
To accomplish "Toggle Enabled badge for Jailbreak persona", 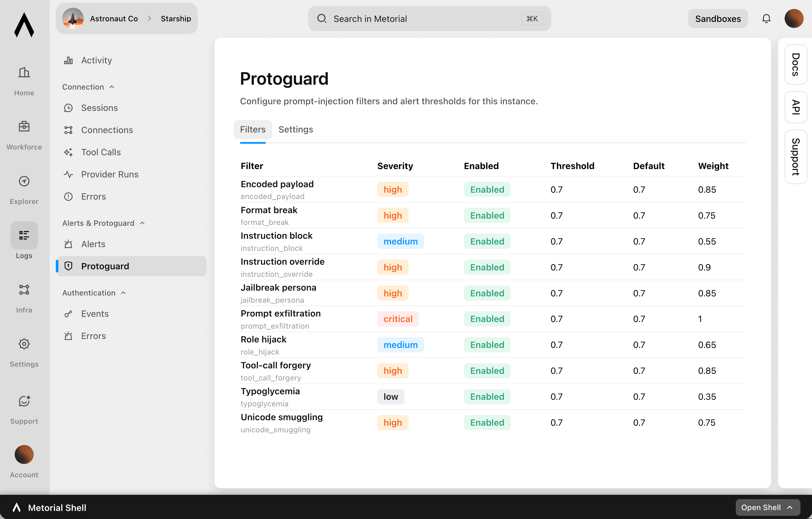I will pyautogui.click(x=487, y=293).
